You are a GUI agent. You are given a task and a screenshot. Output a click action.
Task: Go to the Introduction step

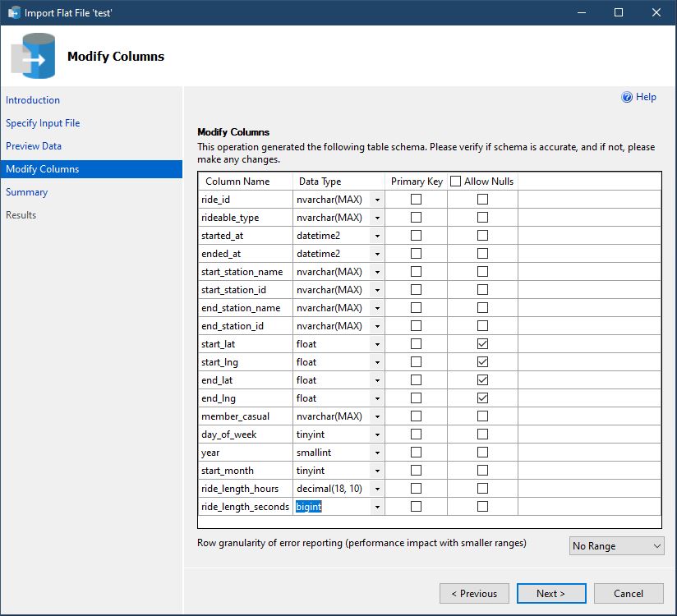33,100
